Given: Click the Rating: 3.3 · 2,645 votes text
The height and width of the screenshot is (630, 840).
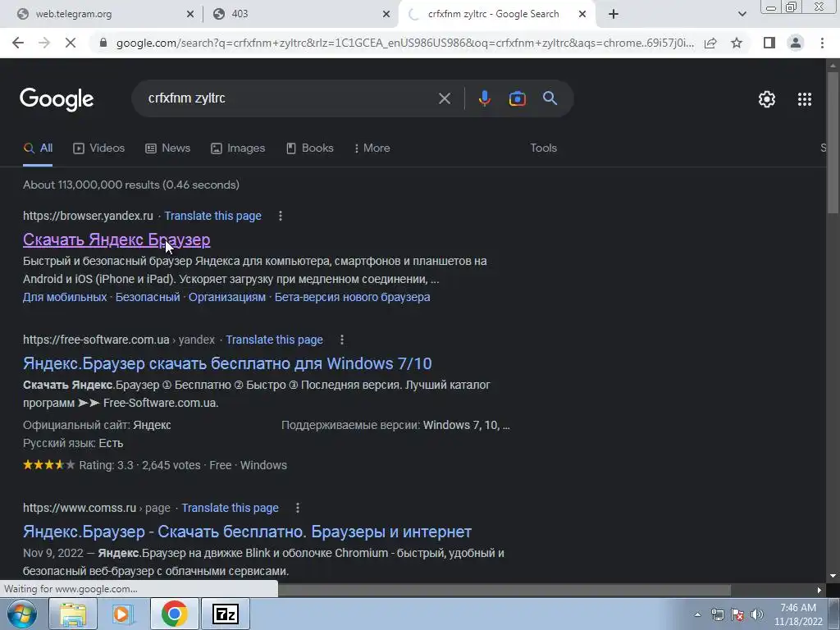Looking at the screenshot, I should coord(139,465).
